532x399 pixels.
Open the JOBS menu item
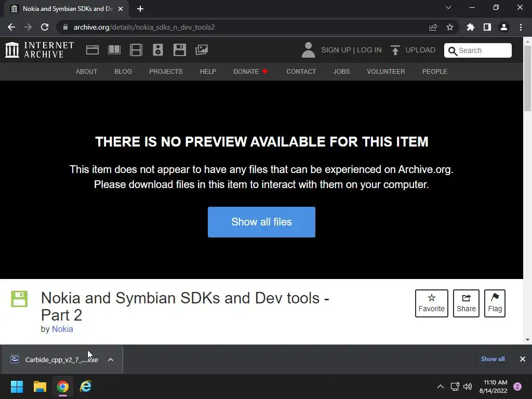[x=341, y=72]
